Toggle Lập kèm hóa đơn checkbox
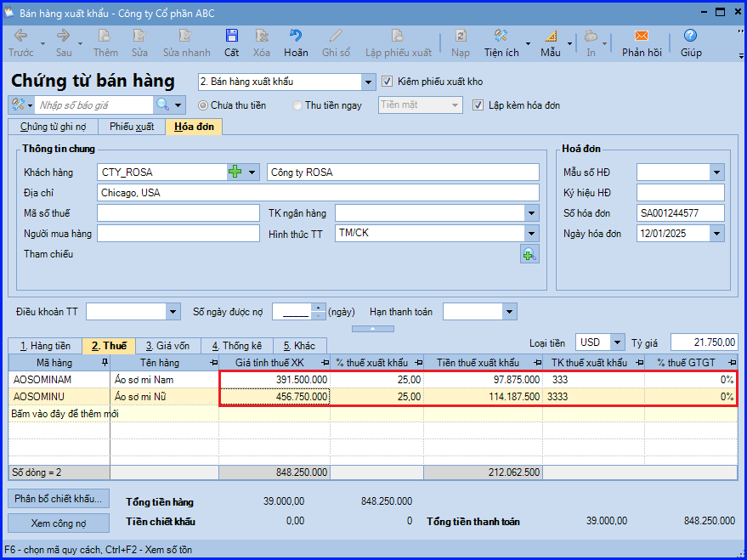747x560 pixels. 478,105
